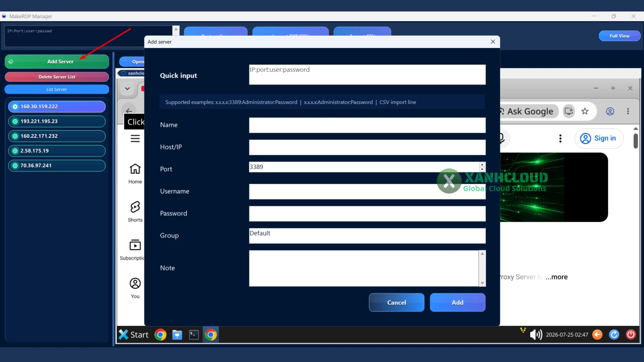The width and height of the screenshot is (644, 362).
Task: Expand description with ...more link
Action: coord(556,277)
